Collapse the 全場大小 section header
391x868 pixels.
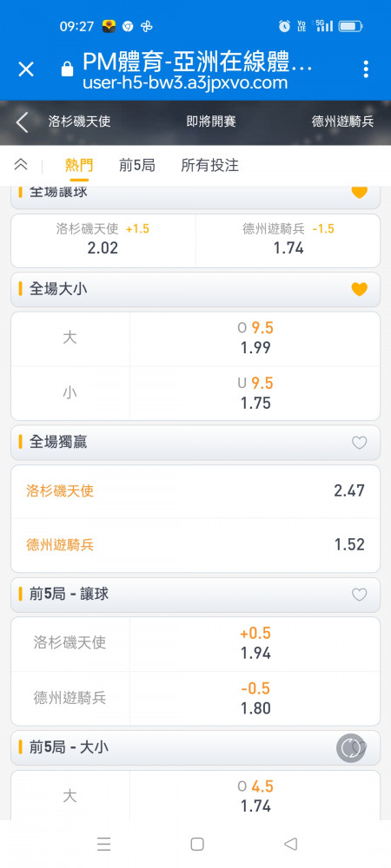[195, 290]
